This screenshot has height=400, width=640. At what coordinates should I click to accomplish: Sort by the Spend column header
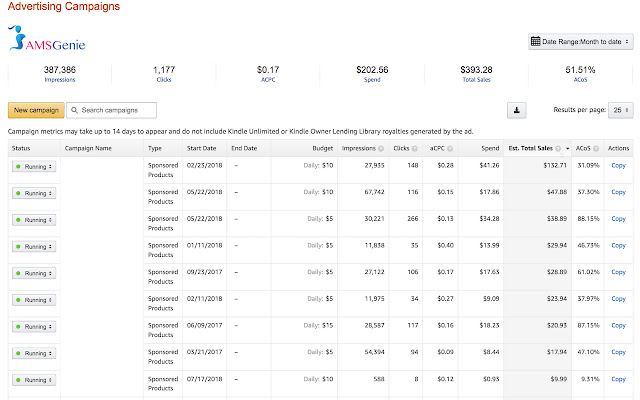click(x=490, y=149)
